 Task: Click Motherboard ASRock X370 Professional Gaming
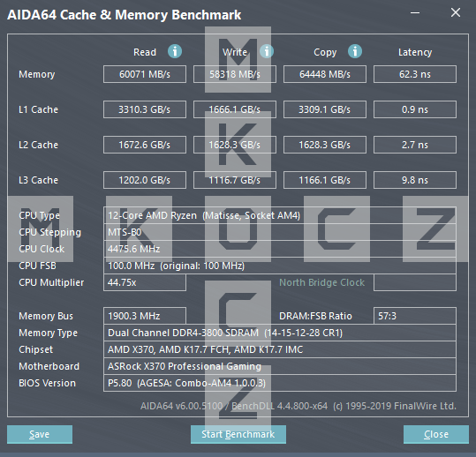click(280, 366)
